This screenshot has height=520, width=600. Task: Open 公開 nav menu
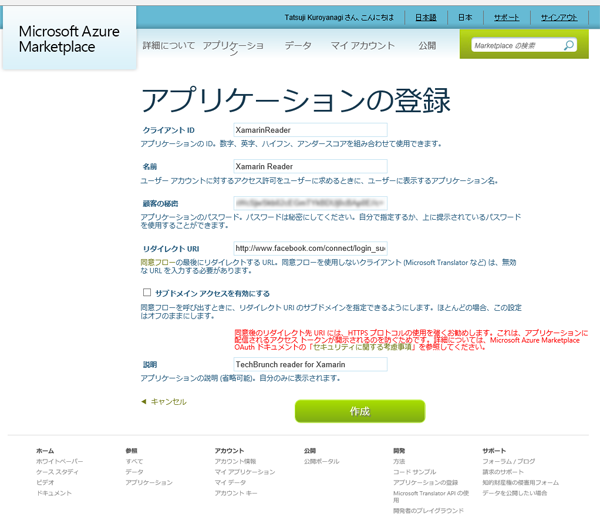427,46
